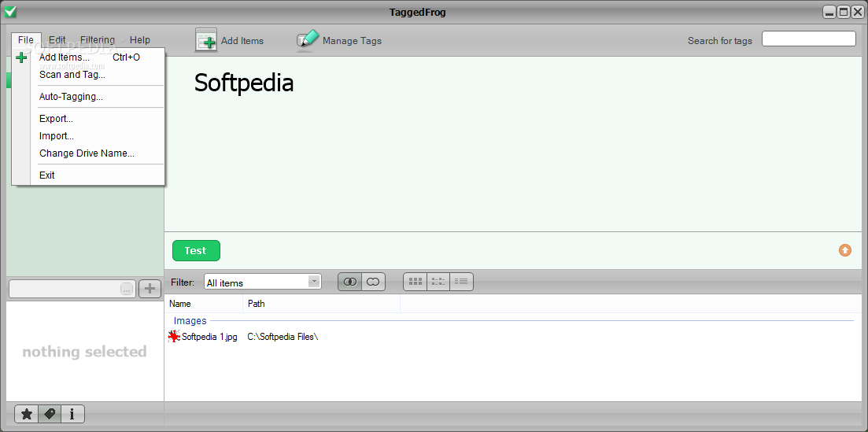Sort by the Name column header
Screen dimensions: 868x432
coord(204,304)
